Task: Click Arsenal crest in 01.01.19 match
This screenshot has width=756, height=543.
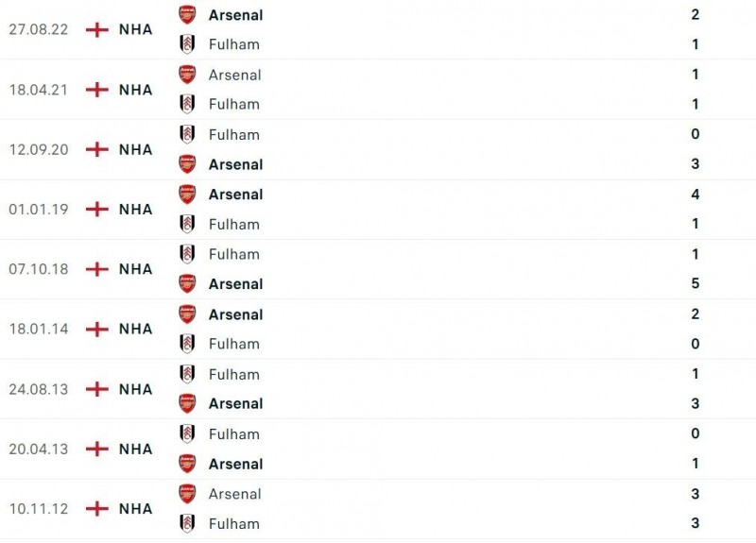Action: (187, 195)
